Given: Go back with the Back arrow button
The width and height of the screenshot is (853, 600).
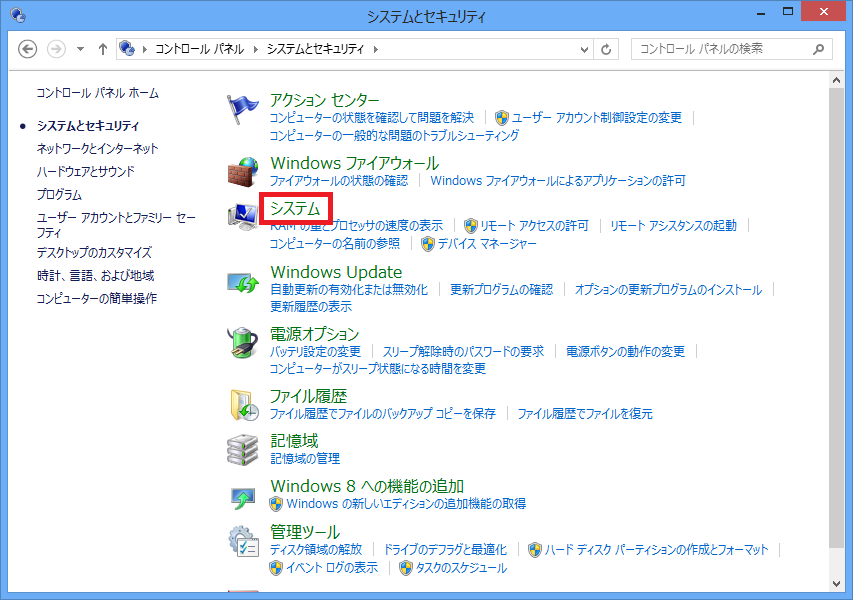Looking at the screenshot, I should point(28,49).
